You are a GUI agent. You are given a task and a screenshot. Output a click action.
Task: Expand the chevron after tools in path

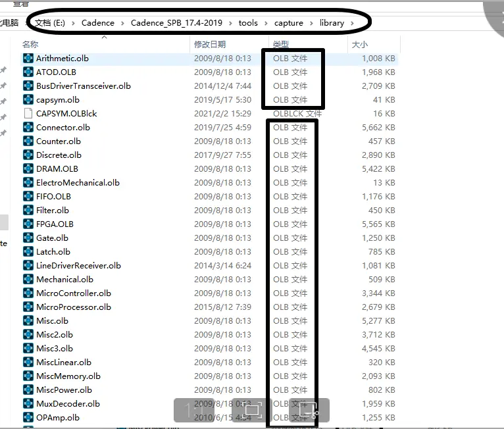(266, 23)
